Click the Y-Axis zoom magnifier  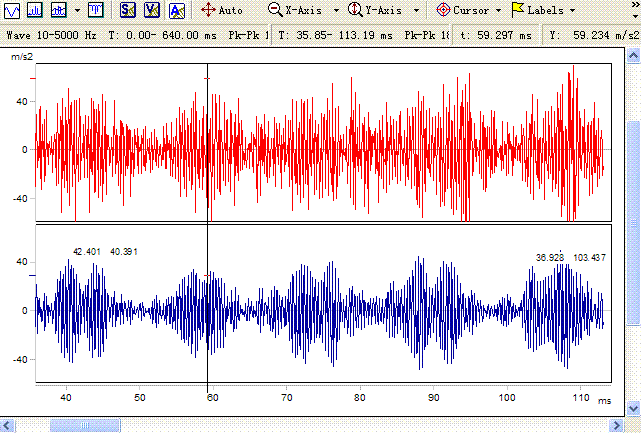355,9
